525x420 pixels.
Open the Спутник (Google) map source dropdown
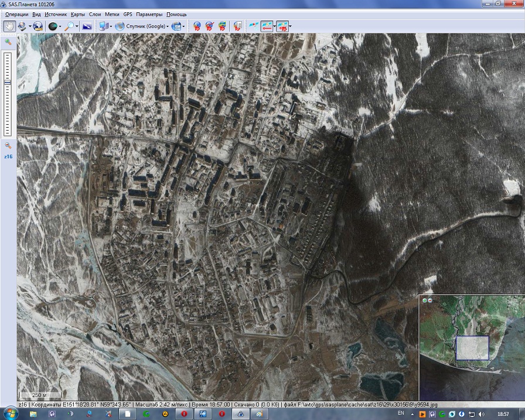pos(142,26)
